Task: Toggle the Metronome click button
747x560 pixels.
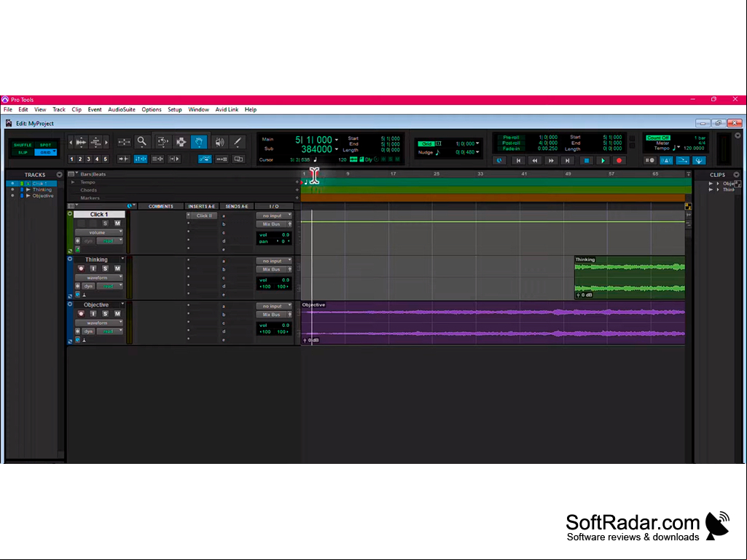Action: click(666, 160)
